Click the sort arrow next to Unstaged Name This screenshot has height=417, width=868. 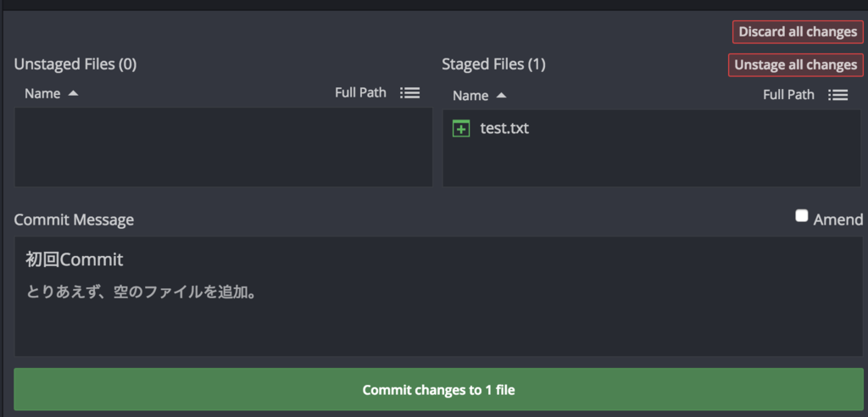[x=73, y=93]
